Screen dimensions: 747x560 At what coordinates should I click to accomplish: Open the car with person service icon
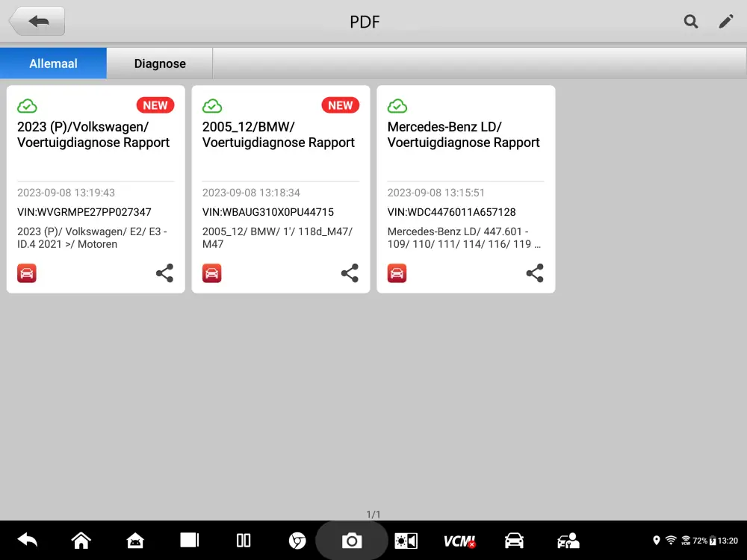tap(568, 541)
